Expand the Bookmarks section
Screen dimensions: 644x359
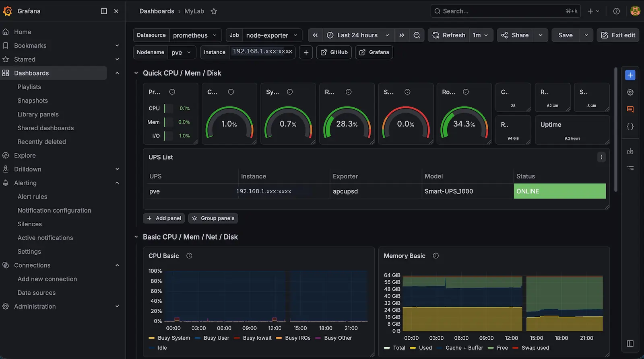point(117,46)
